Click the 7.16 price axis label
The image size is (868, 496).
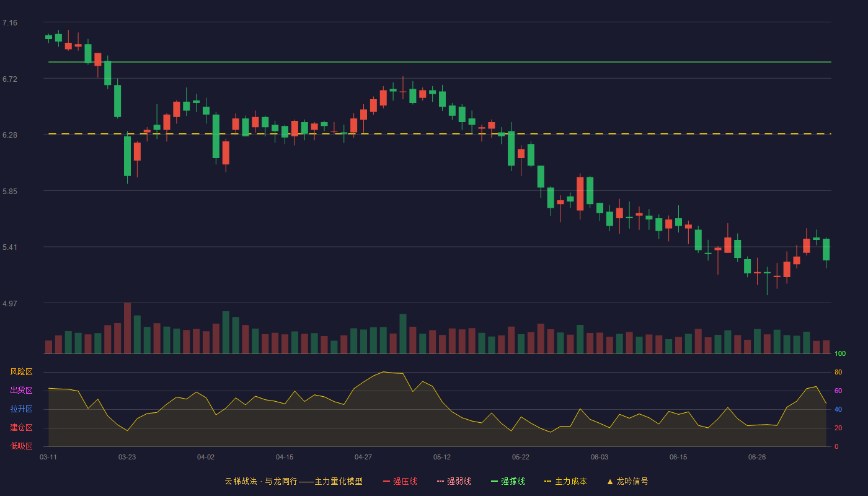coord(10,23)
